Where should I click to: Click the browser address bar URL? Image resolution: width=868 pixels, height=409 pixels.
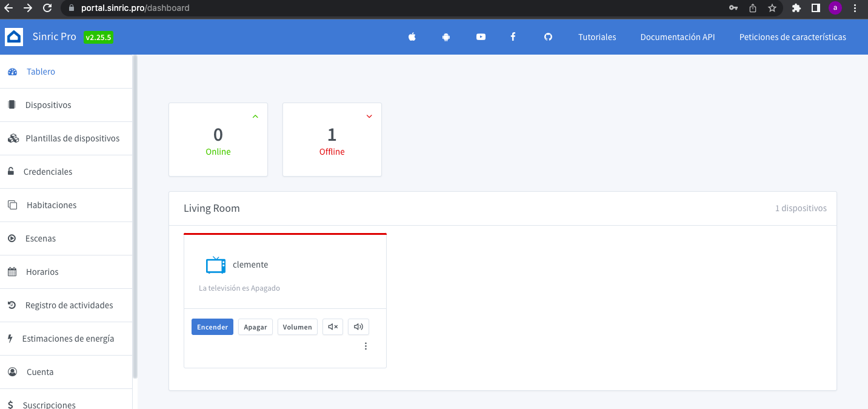tap(135, 8)
